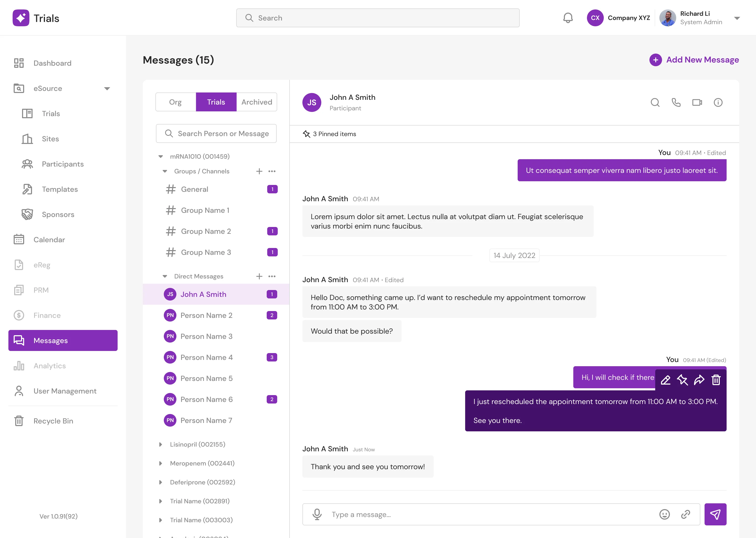The width and height of the screenshot is (756, 538).
Task: Open John A Smith's JS avatar in chat header
Action: click(312, 103)
